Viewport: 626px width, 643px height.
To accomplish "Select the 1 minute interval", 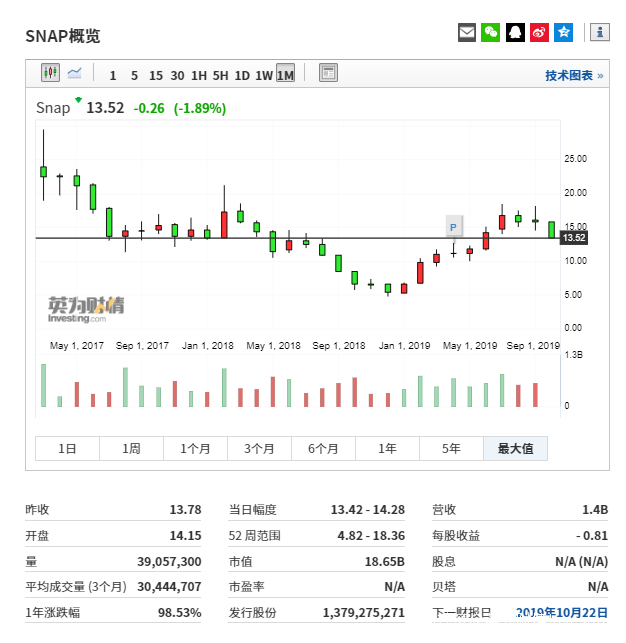I will coord(113,75).
